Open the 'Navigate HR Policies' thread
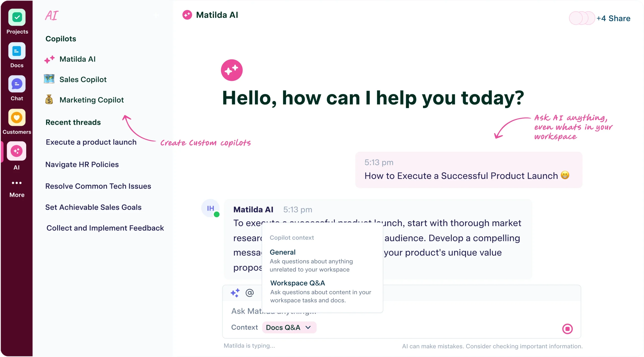Screen dimensions: 644x357 point(82,165)
